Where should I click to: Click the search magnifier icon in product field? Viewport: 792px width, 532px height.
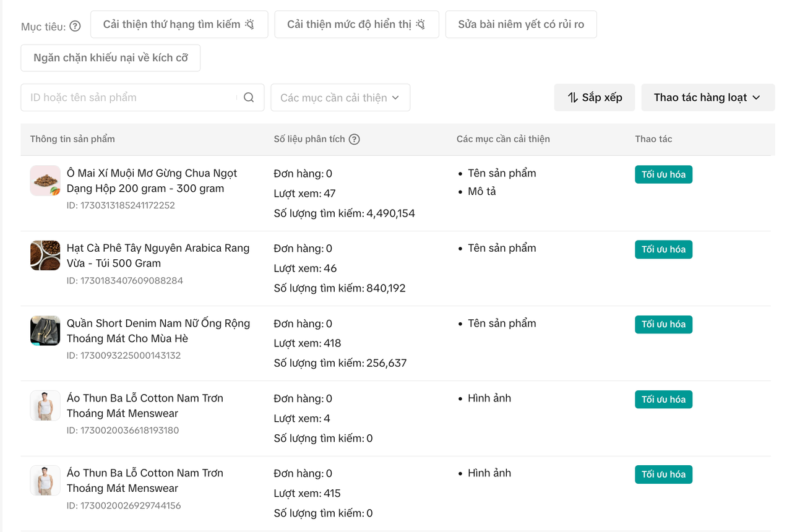[x=249, y=98]
